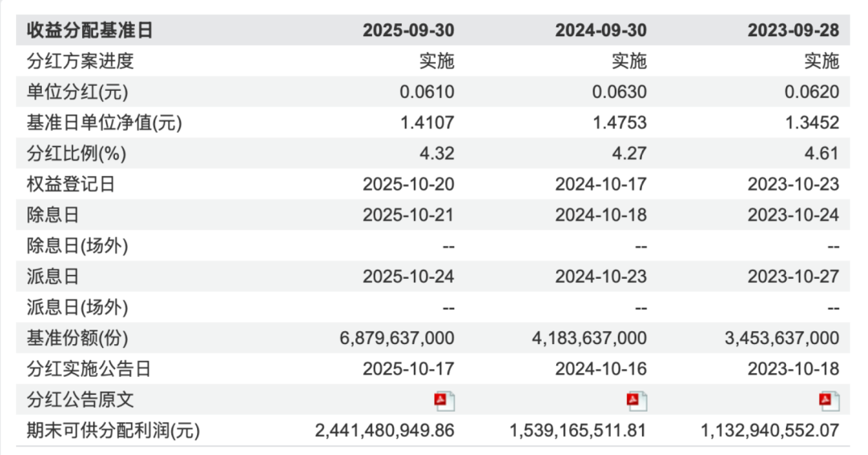Click the 2025-09-30 column header
Image resolution: width=868 pixels, height=455 pixels.
(x=408, y=31)
